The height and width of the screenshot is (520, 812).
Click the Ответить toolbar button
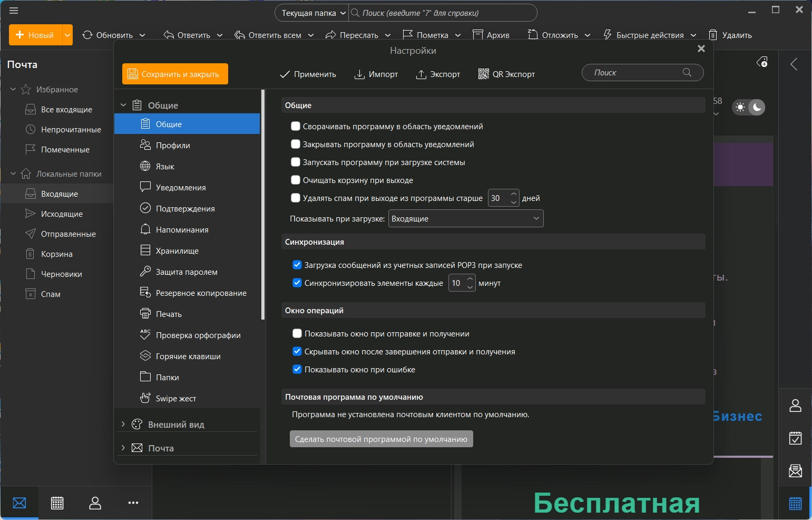pos(187,35)
